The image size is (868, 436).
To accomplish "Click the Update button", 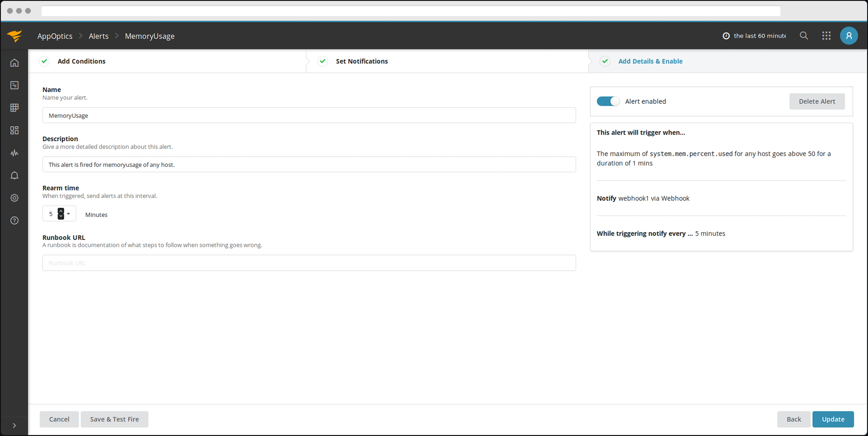I will 833,419.
